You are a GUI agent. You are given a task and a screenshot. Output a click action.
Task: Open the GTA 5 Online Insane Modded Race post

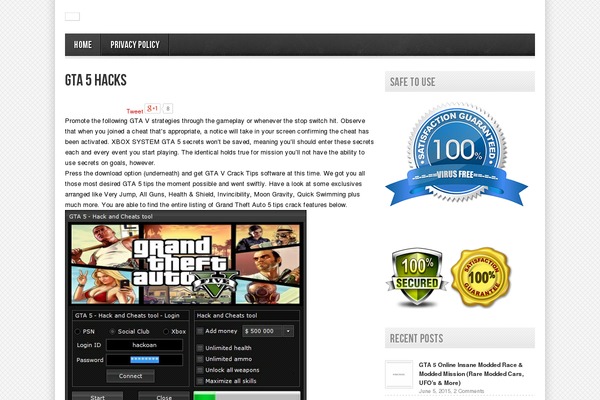(471, 374)
